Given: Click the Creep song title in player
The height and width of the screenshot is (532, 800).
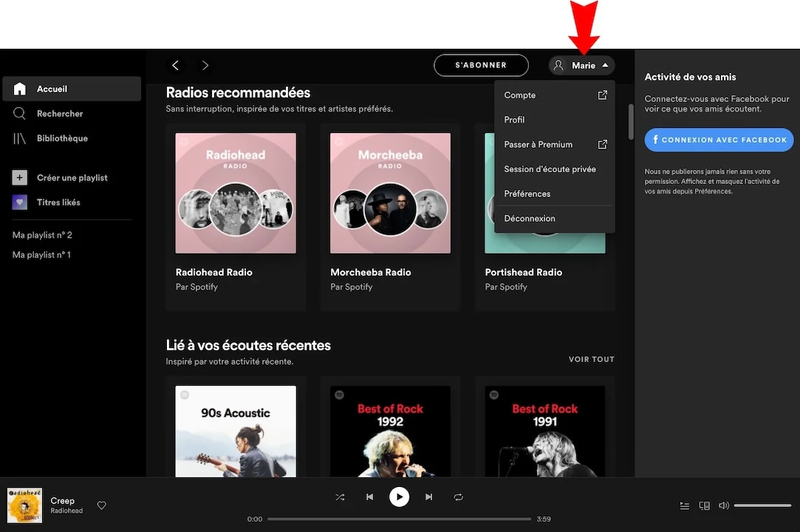Looking at the screenshot, I should pyautogui.click(x=62, y=501).
